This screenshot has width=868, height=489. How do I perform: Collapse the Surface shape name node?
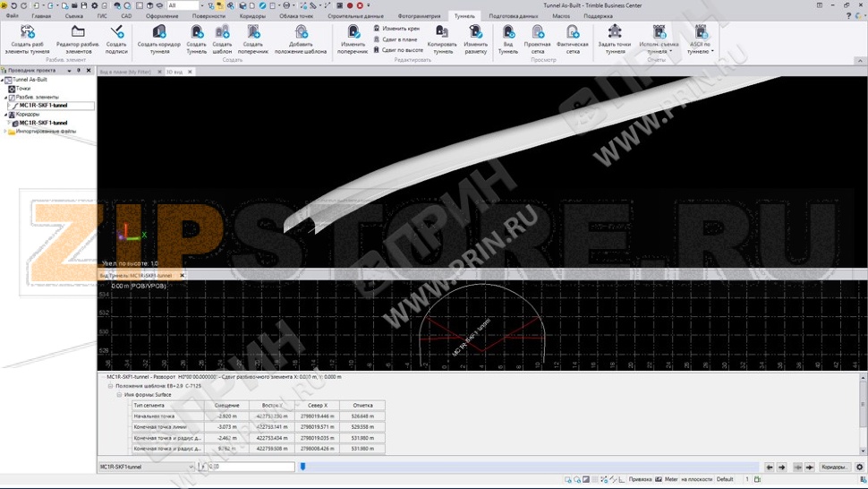tap(119, 395)
